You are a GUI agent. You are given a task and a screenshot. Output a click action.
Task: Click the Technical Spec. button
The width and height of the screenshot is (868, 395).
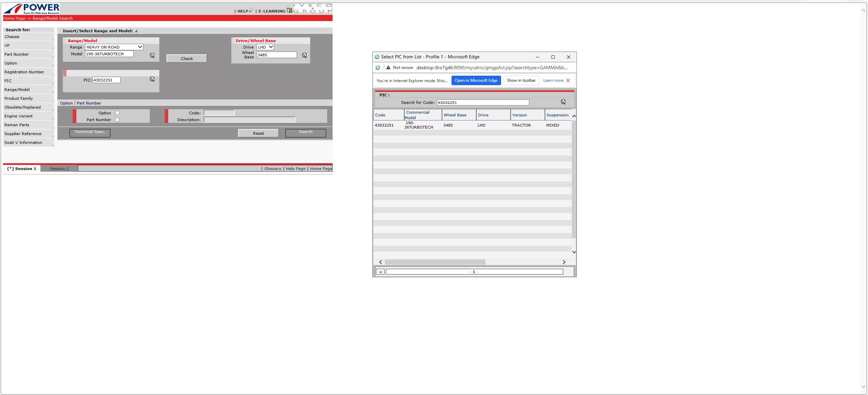tap(90, 133)
